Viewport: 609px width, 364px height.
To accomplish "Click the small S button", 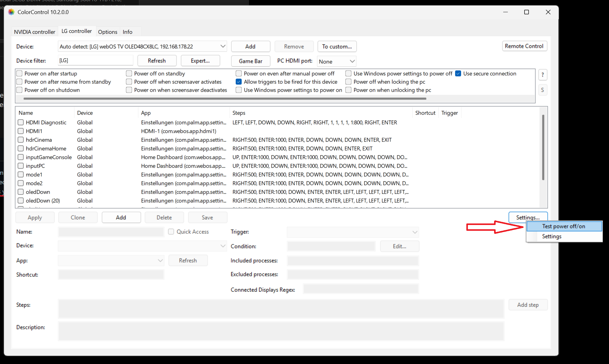I will pos(543,90).
